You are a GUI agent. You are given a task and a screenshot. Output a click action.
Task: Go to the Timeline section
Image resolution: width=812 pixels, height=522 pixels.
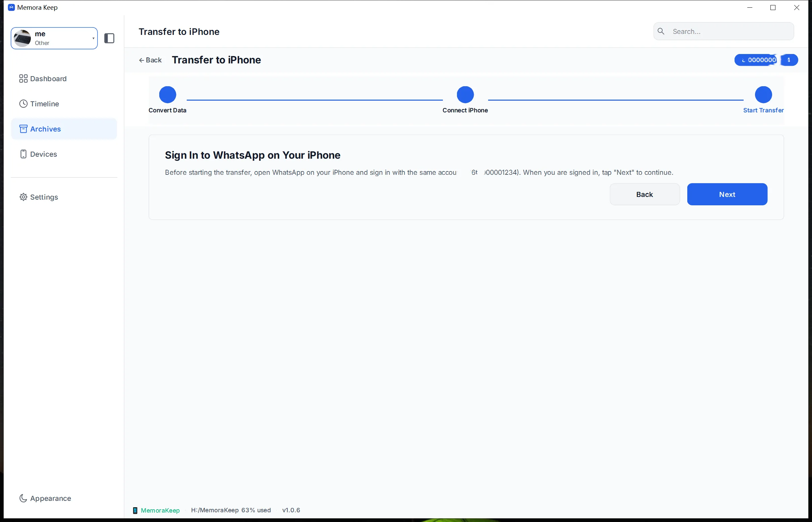pyautogui.click(x=64, y=104)
